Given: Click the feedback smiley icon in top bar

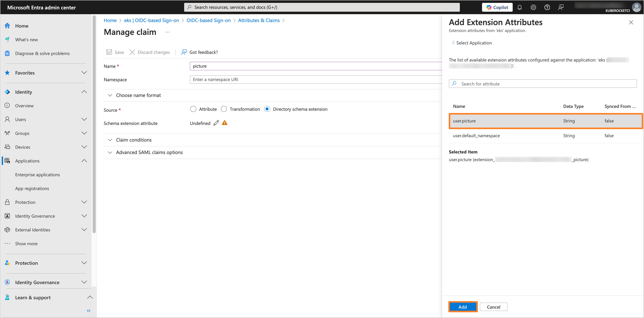Looking at the screenshot, I should [561, 7].
